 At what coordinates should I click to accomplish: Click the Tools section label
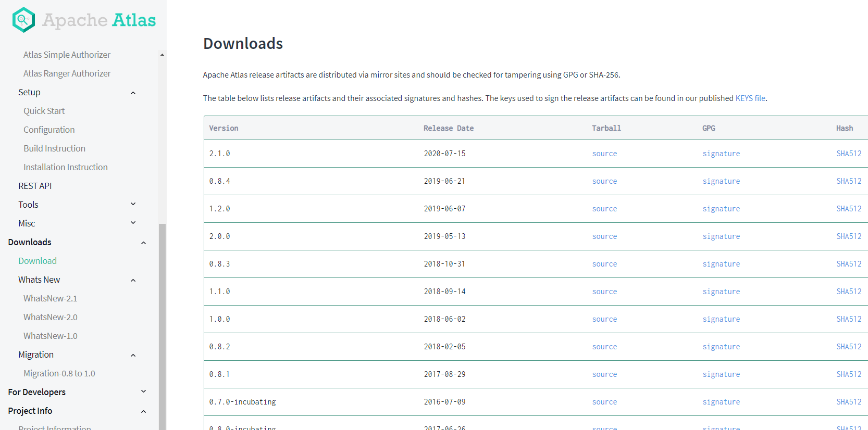pyautogui.click(x=28, y=205)
